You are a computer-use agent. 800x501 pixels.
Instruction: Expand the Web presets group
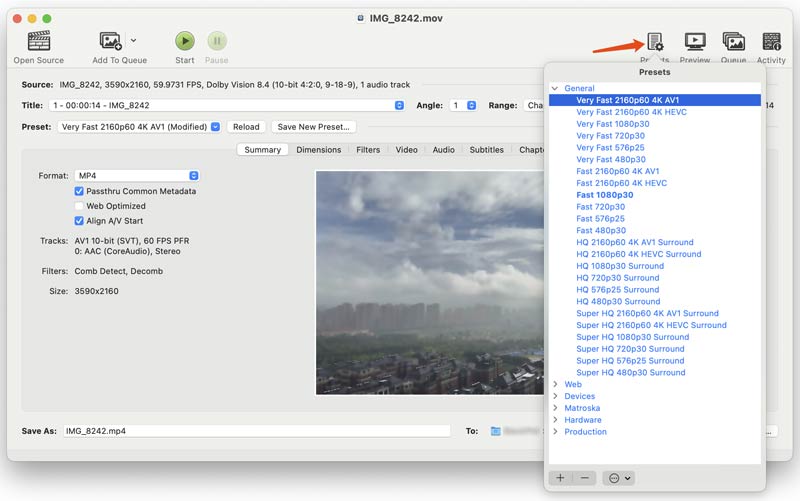(555, 384)
